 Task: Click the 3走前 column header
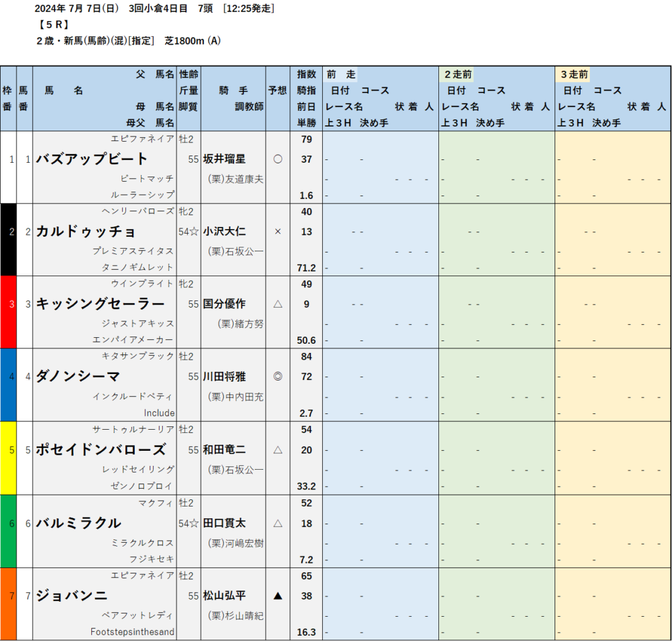(574, 74)
